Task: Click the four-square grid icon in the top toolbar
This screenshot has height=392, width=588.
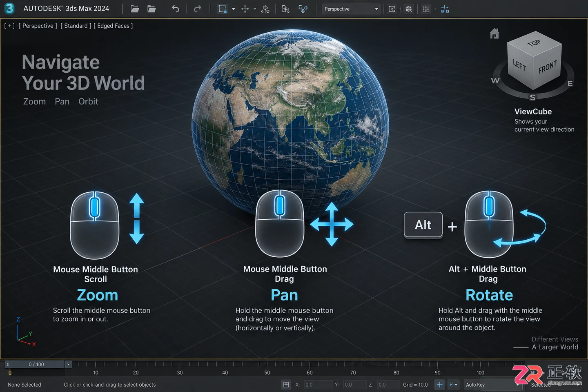Action: (426, 9)
